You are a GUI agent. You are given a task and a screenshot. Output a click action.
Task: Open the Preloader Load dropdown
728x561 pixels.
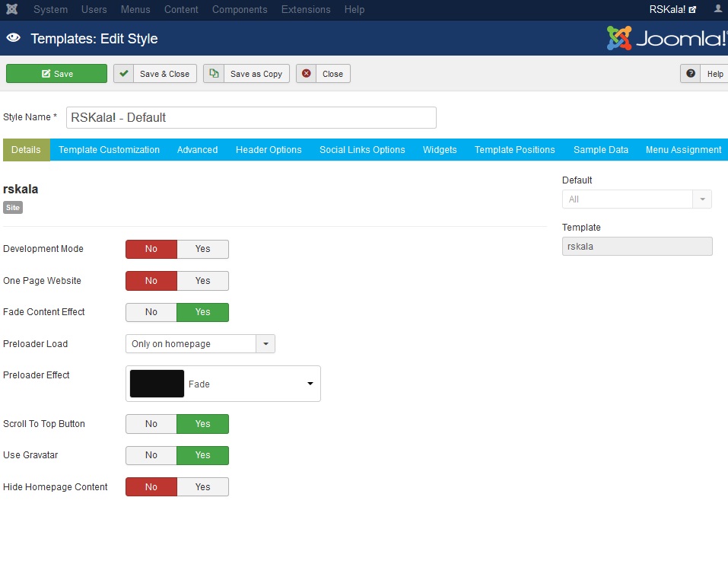click(200, 343)
